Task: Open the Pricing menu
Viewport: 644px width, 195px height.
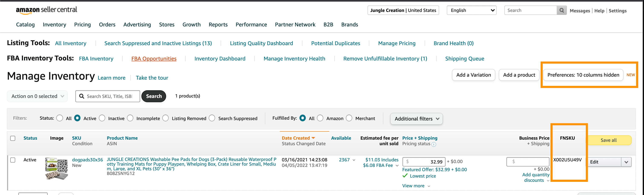Action: click(82, 24)
